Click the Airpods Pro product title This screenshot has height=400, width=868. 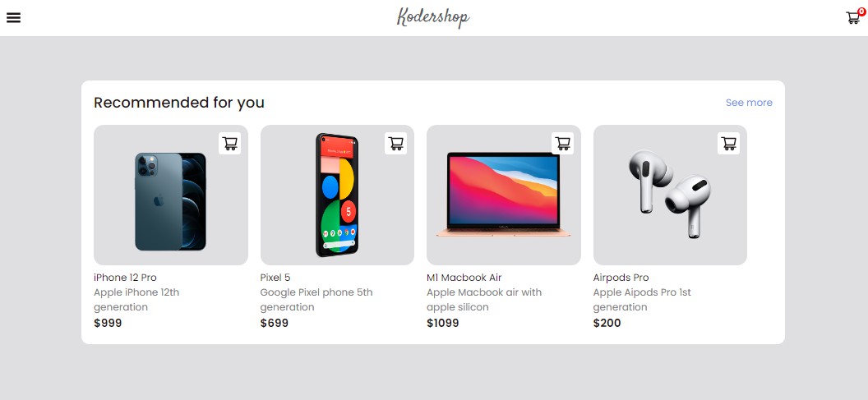click(x=621, y=278)
